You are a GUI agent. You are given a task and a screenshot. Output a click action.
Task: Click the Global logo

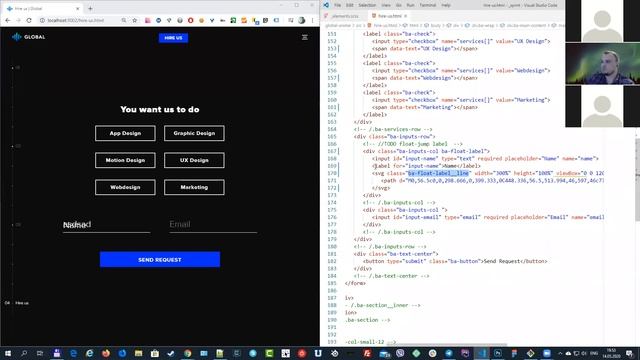(29, 37)
